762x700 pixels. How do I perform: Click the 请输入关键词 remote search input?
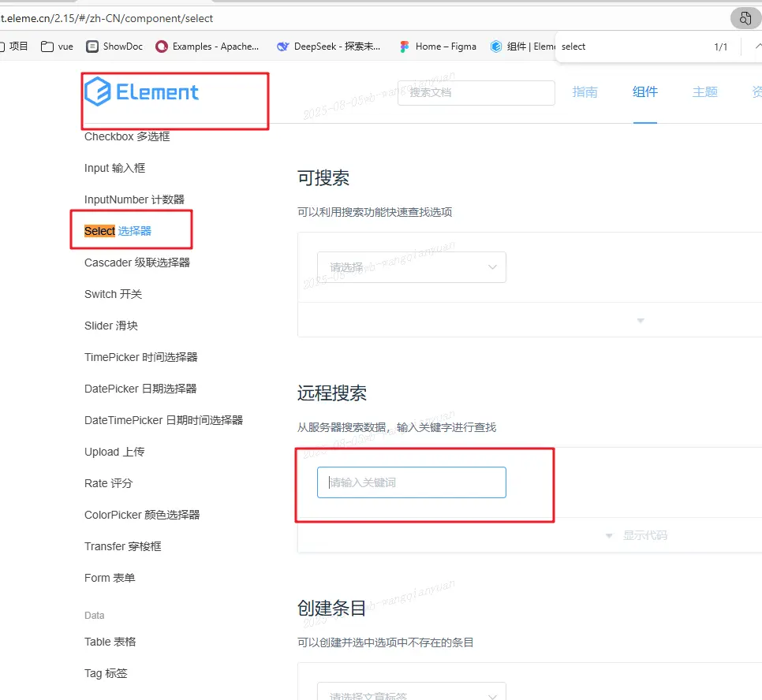point(412,482)
